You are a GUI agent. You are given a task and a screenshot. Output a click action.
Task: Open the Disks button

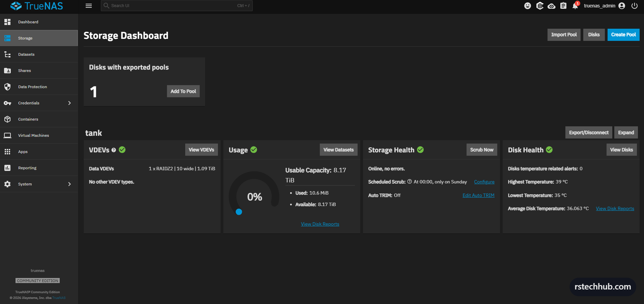pos(594,35)
